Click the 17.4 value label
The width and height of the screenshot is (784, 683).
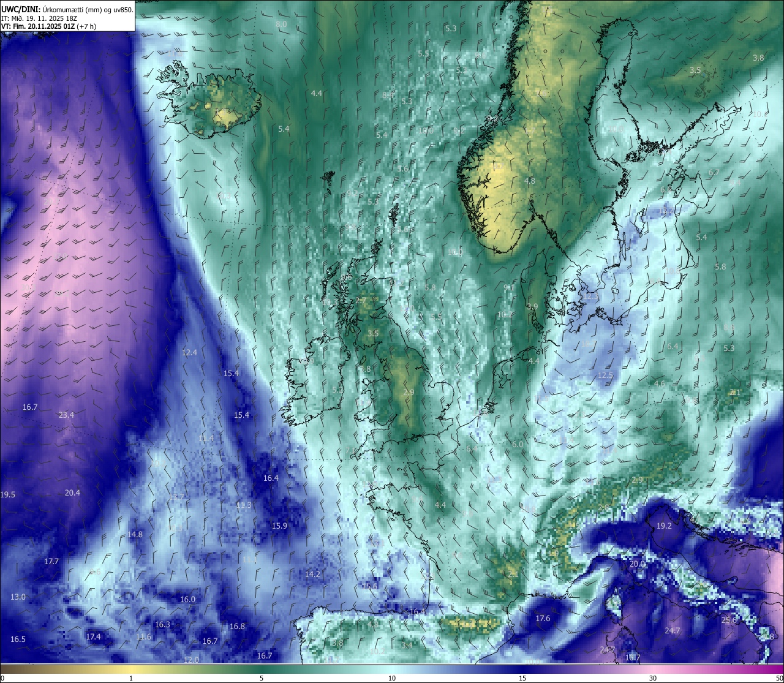pyautogui.click(x=93, y=637)
